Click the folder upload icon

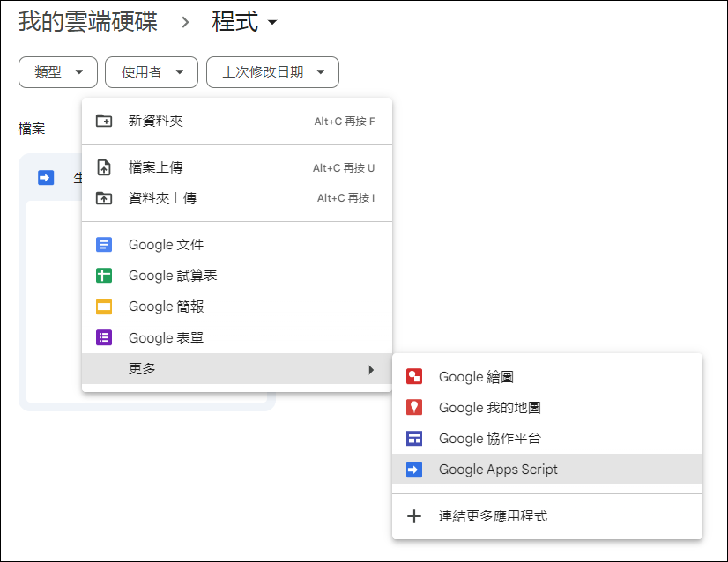[103, 198]
